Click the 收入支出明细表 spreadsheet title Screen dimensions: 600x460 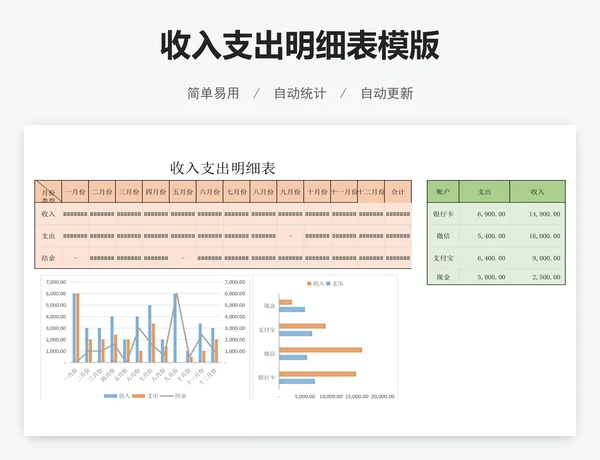(x=223, y=168)
